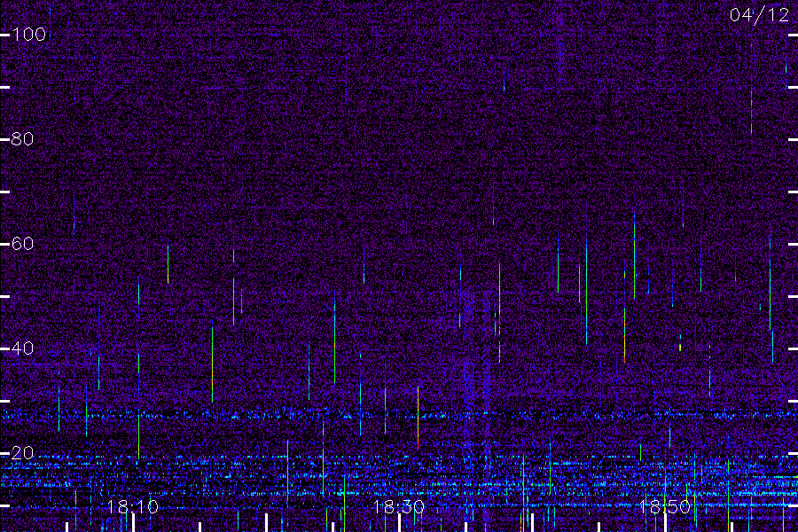Click the 40 frequency axis label
The height and width of the screenshot is (532, 798).
(22, 348)
